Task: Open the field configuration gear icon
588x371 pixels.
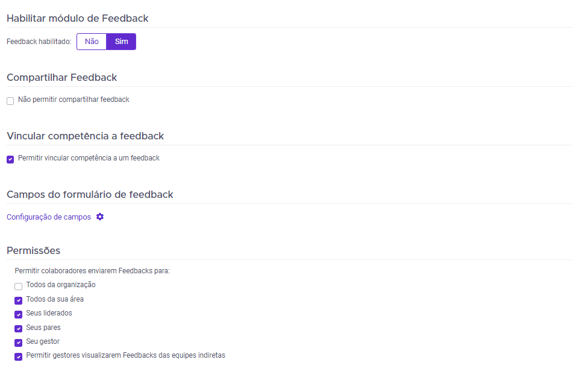Action: pyautogui.click(x=100, y=217)
